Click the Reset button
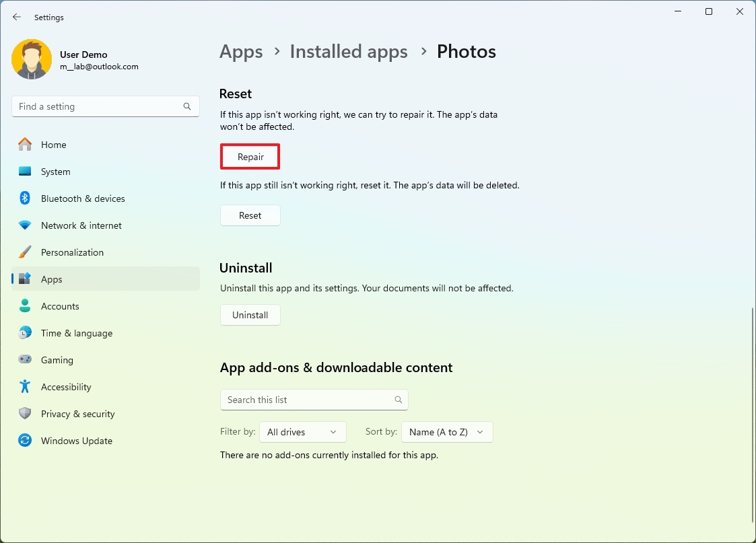756x543 pixels. coord(250,215)
